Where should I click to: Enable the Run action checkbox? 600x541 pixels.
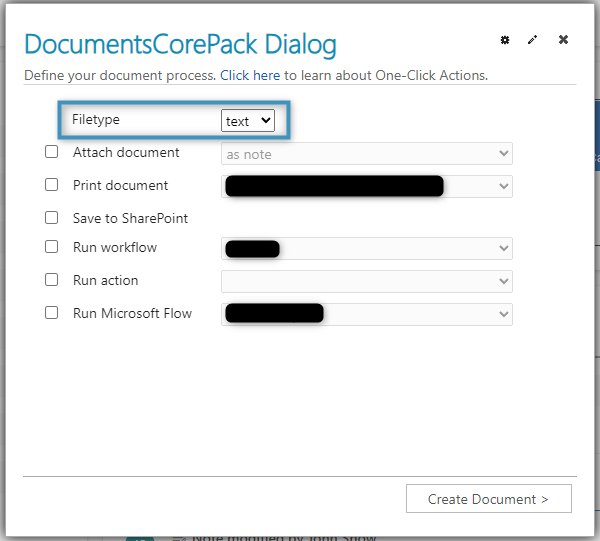point(51,280)
